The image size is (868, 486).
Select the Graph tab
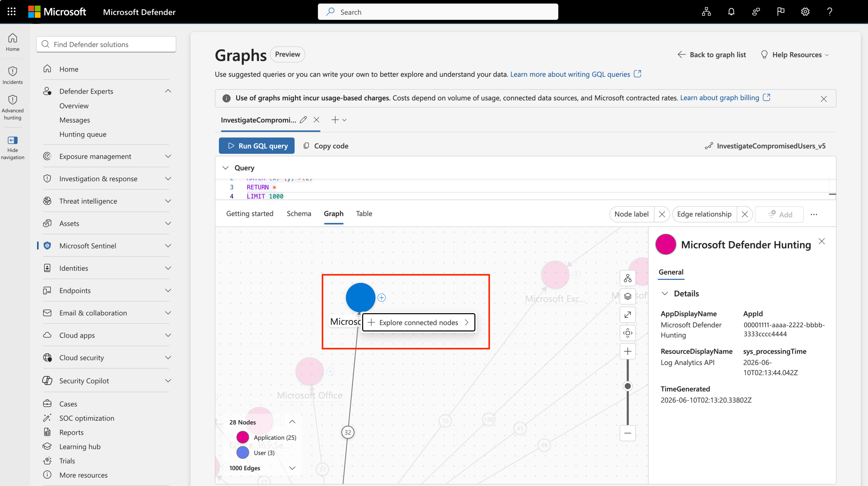click(334, 214)
